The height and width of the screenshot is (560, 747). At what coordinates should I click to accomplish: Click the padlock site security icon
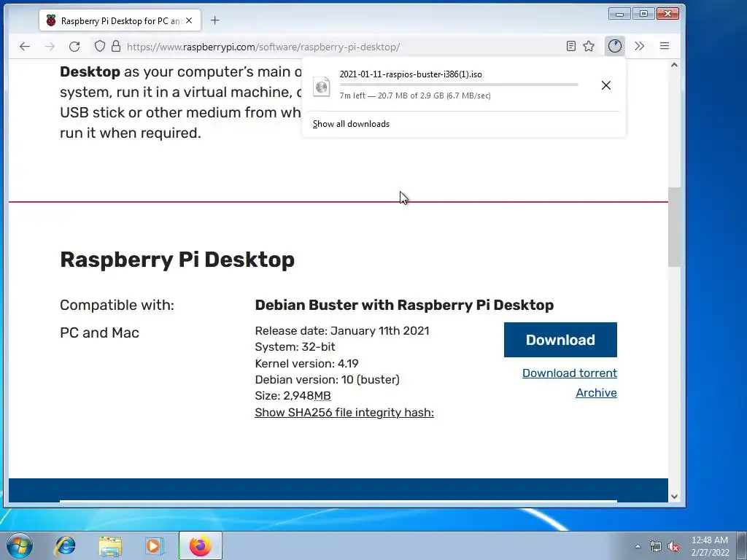pyautogui.click(x=116, y=46)
